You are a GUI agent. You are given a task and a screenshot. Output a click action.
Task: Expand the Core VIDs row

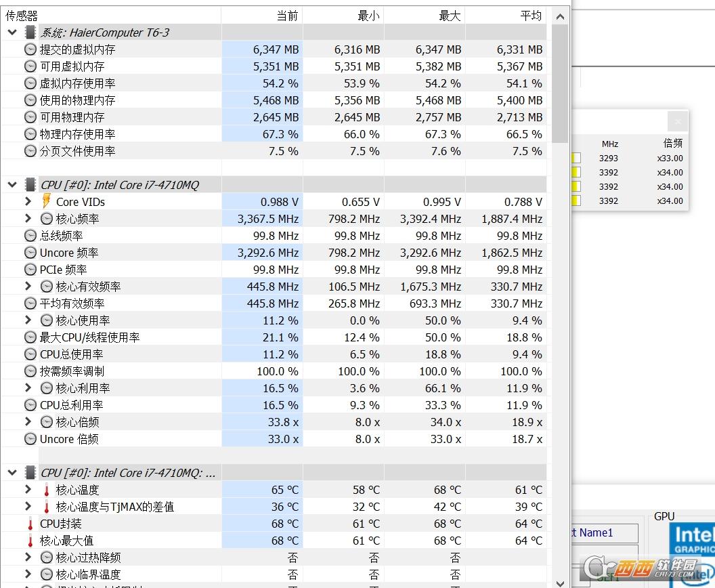click(x=28, y=201)
